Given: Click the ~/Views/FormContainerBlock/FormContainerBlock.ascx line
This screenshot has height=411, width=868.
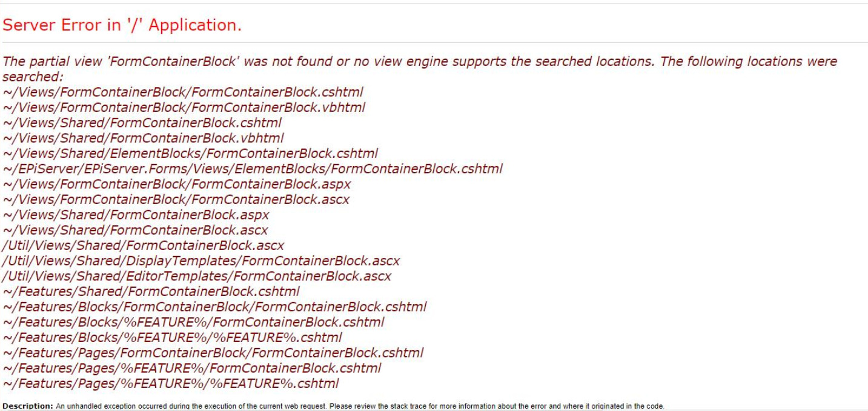Looking at the screenshot, I should point(176,199).
